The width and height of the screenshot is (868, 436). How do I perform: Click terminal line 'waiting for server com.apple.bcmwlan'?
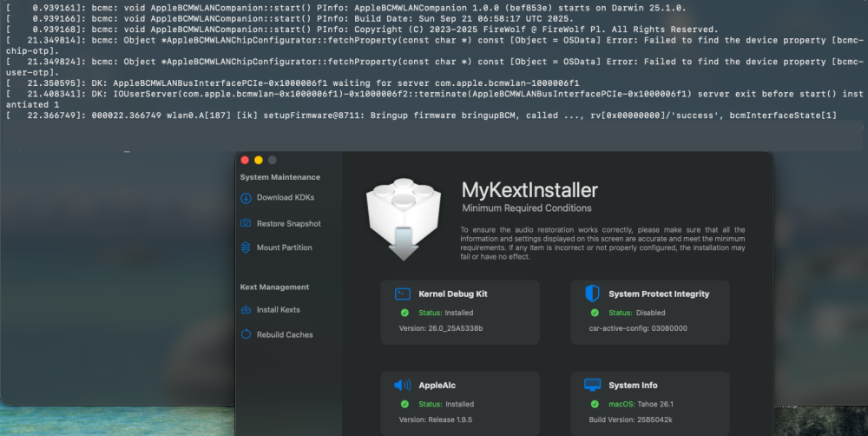click(293, 83)
